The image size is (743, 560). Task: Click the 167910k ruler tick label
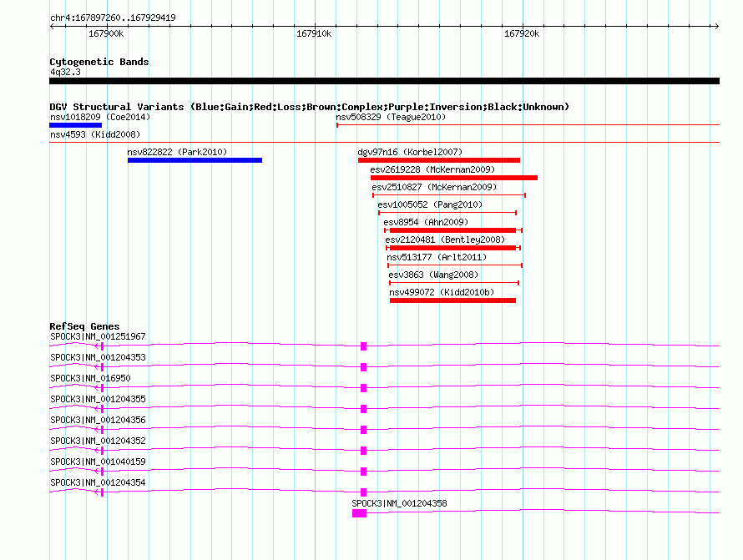314,33
